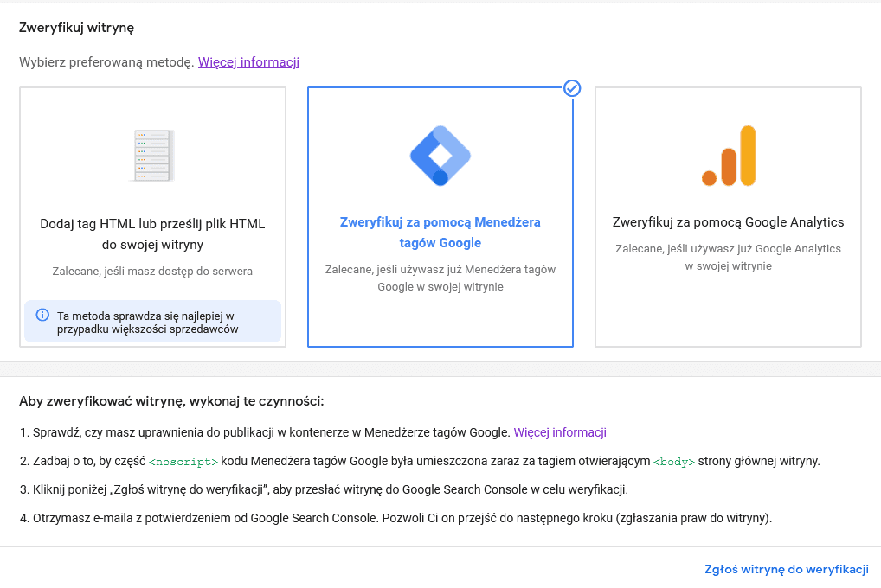Click the Google Analytics bar chart logo
This screenshot has height=588, width=881.
pyautogui.click(x=729, y=156)
